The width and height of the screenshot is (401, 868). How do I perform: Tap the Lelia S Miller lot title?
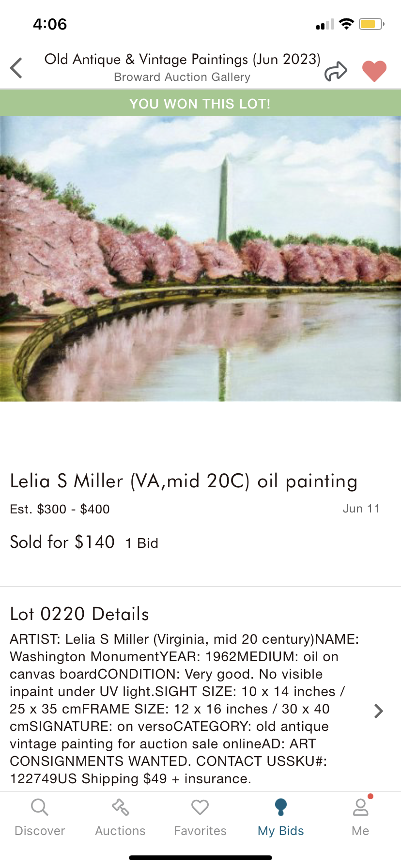[184, 481]
